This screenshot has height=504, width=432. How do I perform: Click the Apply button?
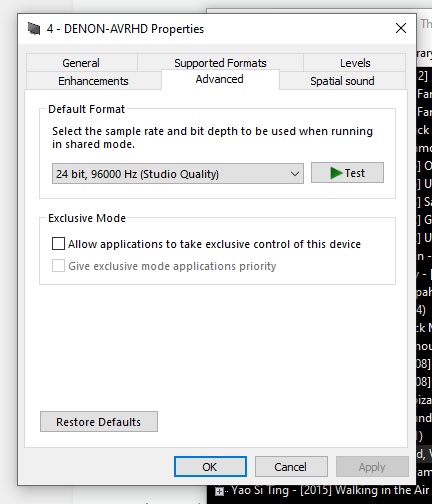372,467
